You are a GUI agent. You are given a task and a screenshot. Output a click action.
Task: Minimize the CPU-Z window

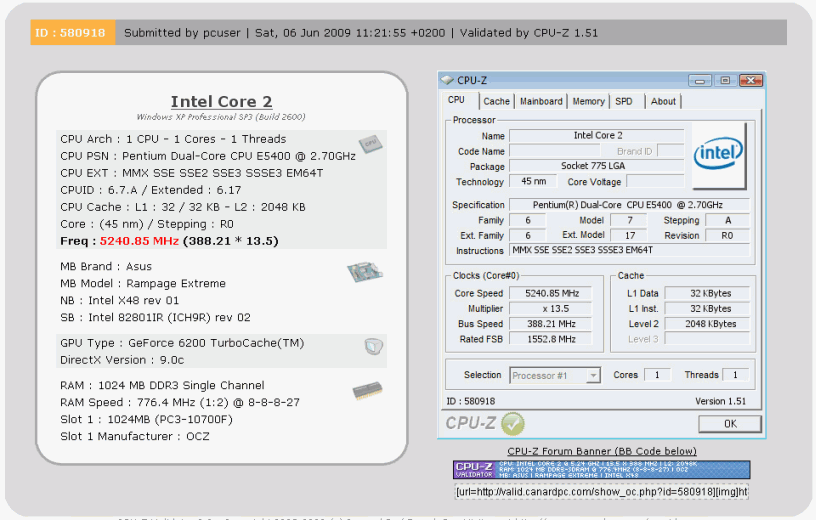pos(700,81)
